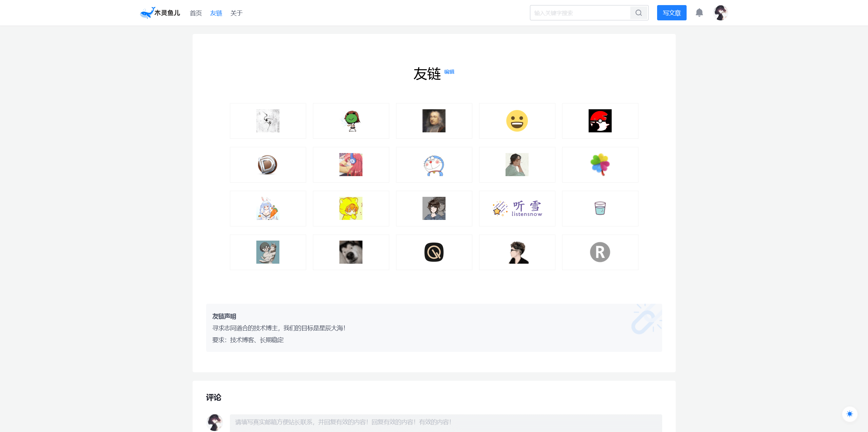Open the red Pokéball bird friend link

[x=600, y=121]
